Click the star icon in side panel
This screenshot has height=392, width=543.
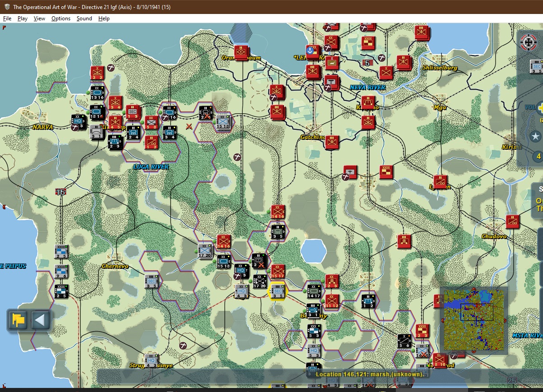(536, 136)
